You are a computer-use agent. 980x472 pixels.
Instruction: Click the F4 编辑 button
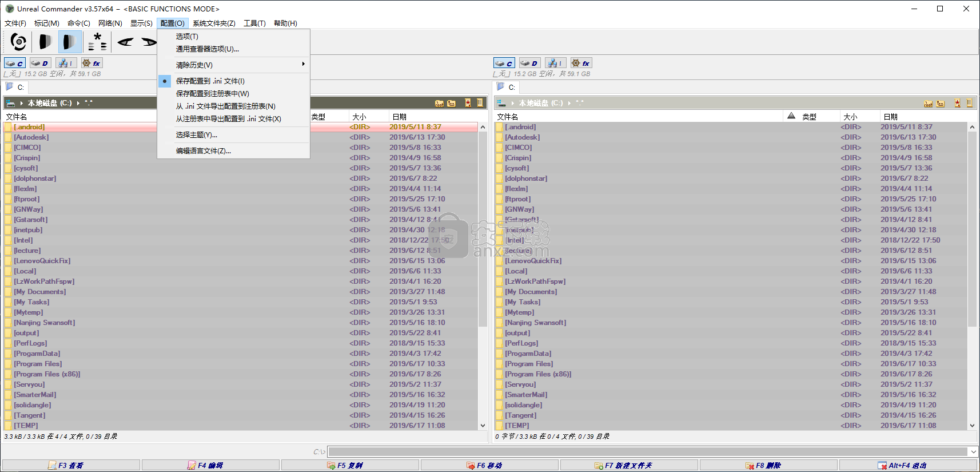[210, 465]
